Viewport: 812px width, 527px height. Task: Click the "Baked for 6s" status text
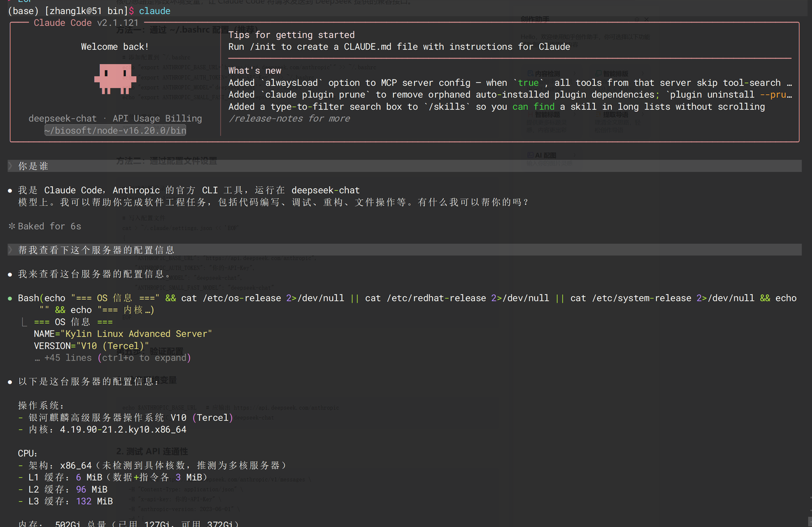[50, 226]
